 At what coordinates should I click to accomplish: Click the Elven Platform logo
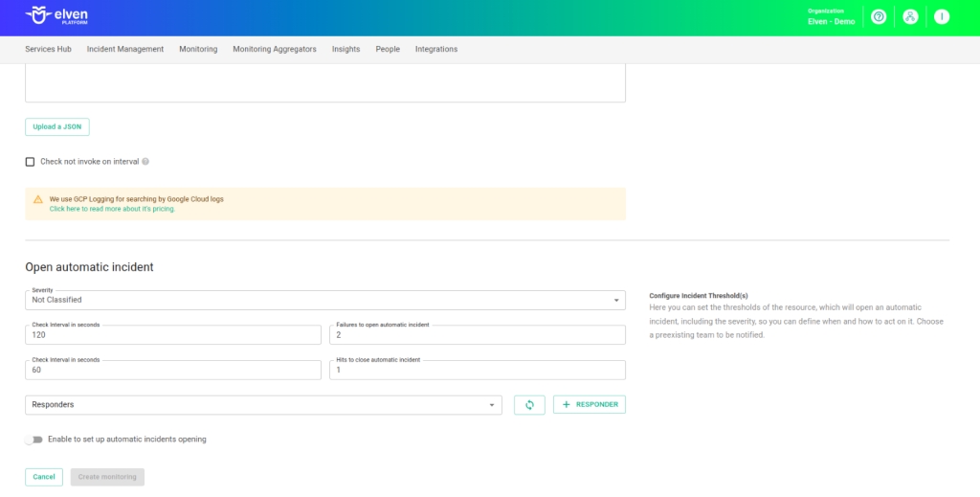tap(59, 16)
